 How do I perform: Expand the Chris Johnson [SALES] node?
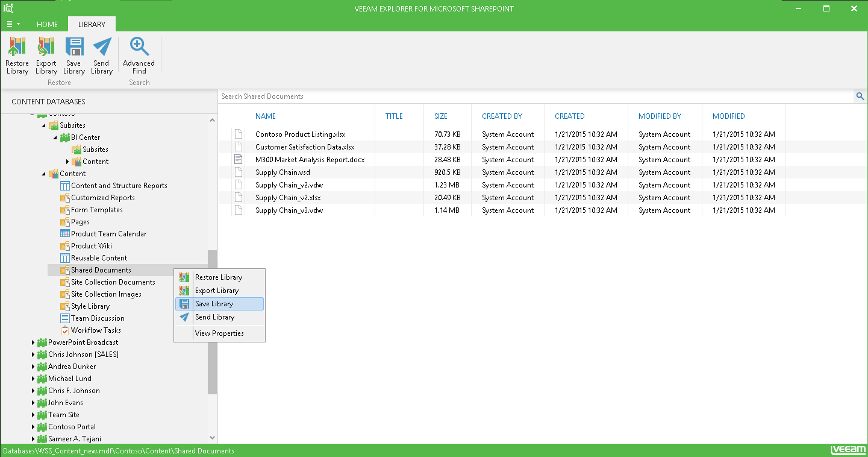[33, 355]
